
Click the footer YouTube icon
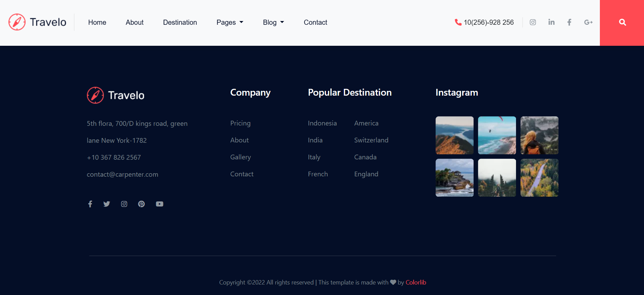pos(160,204)
